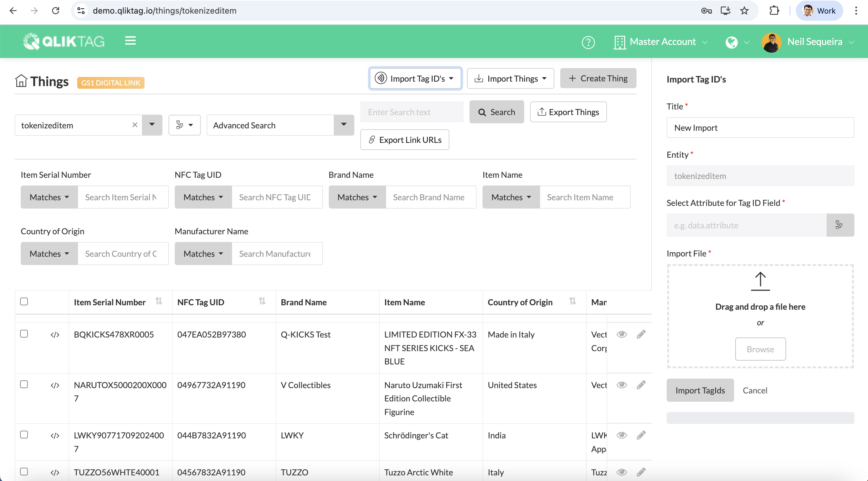Expand the Advanced Search dropdown
The height and width of the screenshot is (481, 868).
(x=343, y=125)
